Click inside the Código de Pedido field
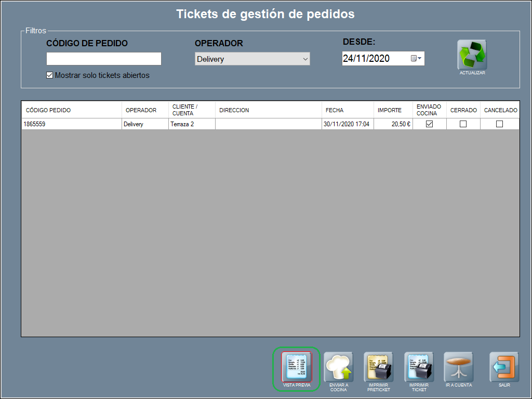 [x=104, y=59]
